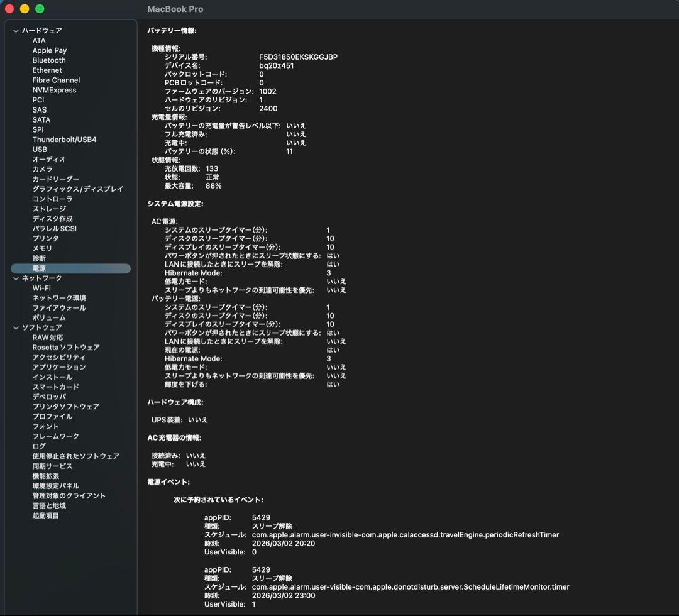Select Bluetooth in the hardware list

click(x=49, y=60)
